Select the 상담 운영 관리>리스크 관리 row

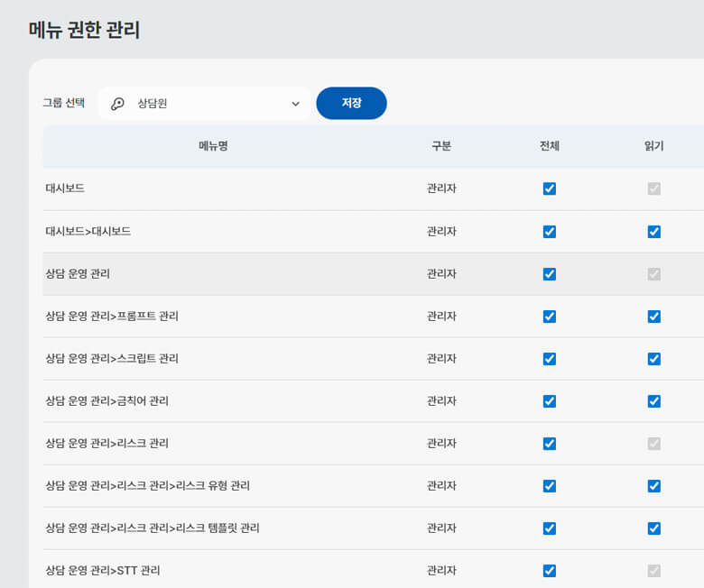click(107, 444)
